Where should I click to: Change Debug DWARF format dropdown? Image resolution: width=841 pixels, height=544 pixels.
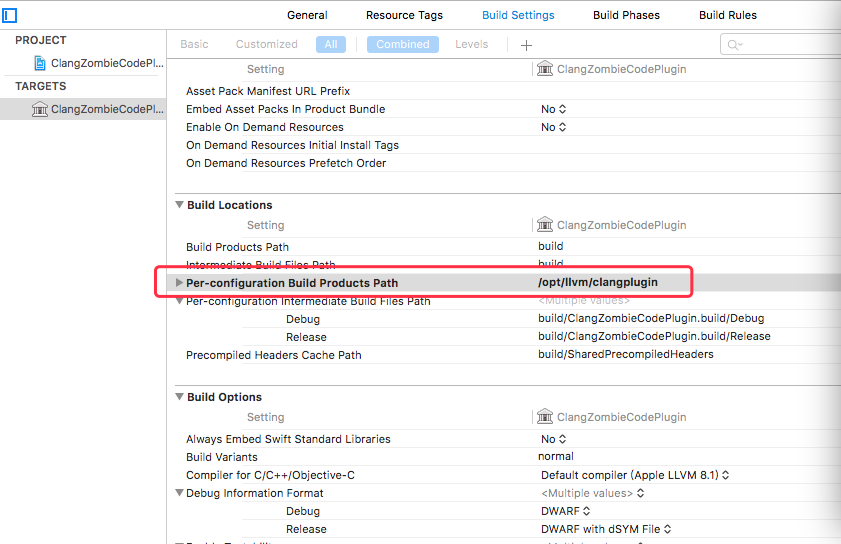(565, 511)
